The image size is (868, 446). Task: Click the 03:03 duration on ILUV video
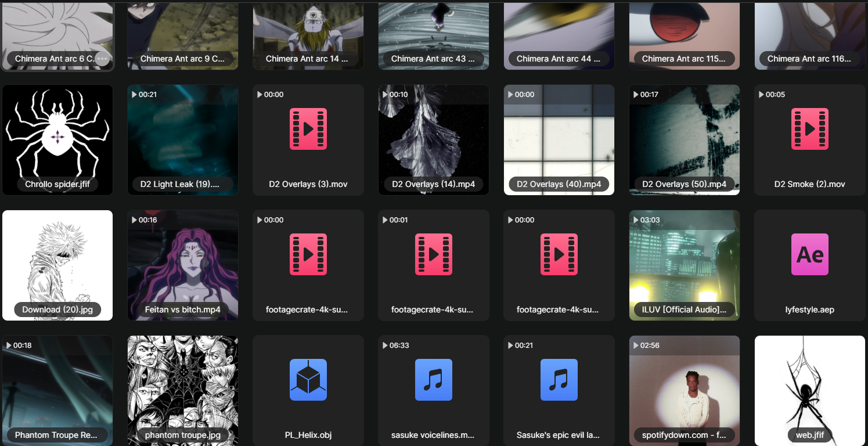coord(650,220)
